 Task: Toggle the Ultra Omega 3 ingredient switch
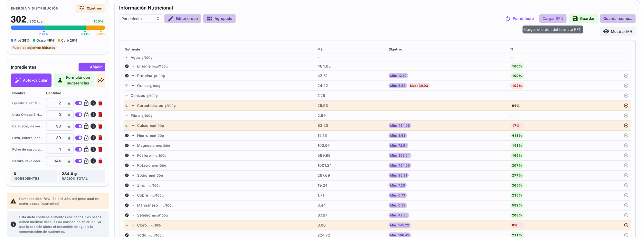(79, 115)
